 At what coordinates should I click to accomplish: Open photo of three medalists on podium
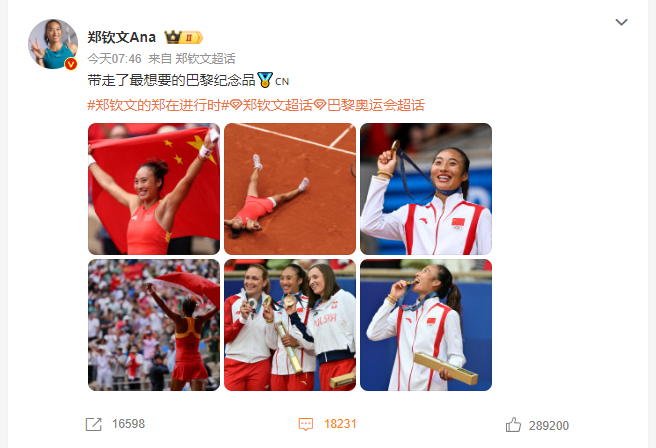tap(290, 325)
